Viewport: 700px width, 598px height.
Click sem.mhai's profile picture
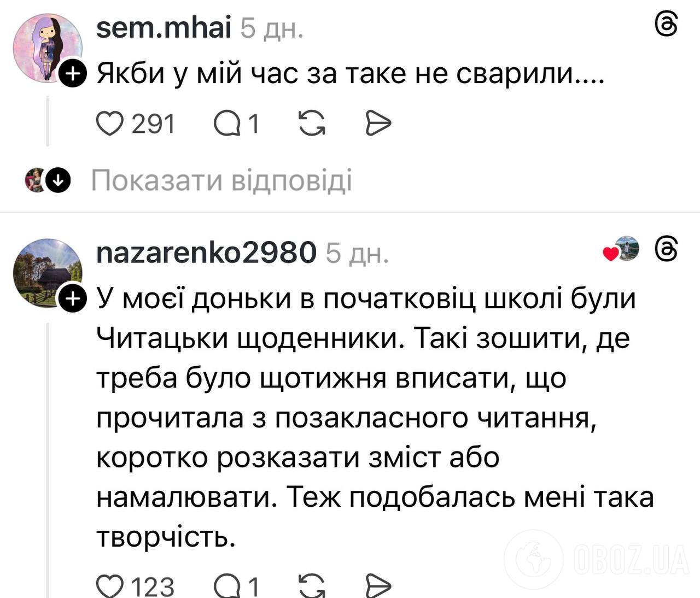pos(46,41)
